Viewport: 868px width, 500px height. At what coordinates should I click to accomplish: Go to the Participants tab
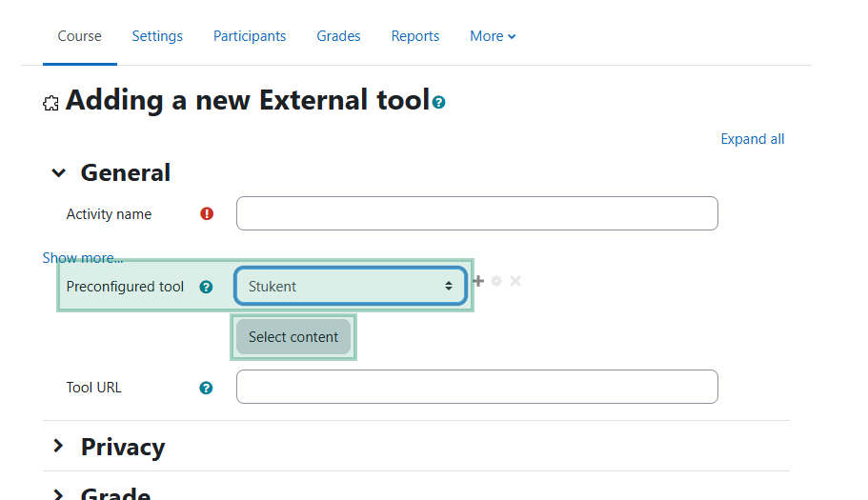point(250,36)
